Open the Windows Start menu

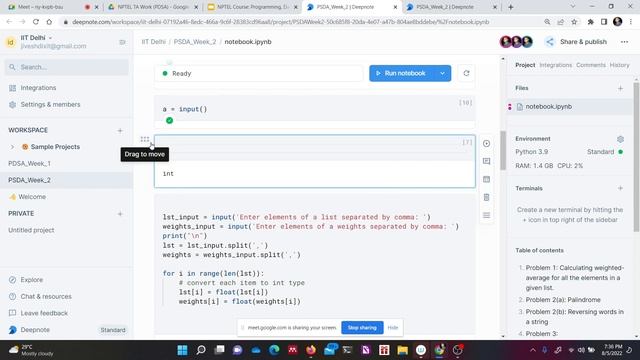182,350
